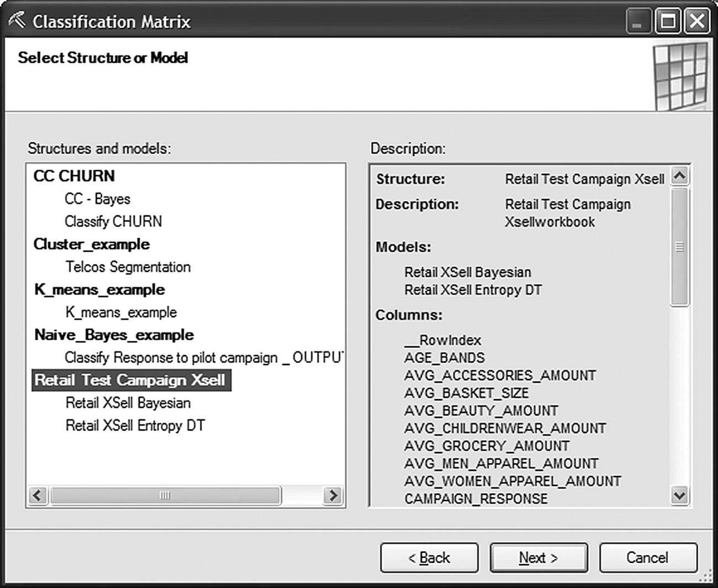Click the left arrow of the horizontal scrollbar

point(38,495)
